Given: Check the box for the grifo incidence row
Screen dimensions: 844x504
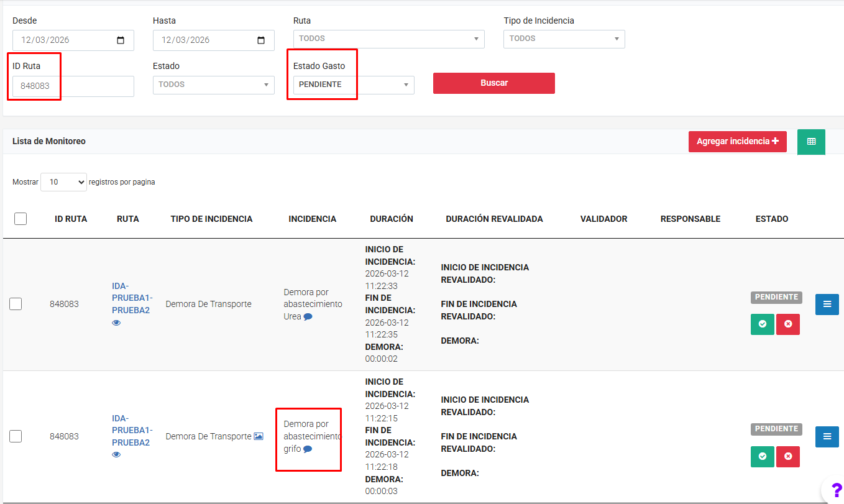Looking at the screenshot, I should coord(16,436).
